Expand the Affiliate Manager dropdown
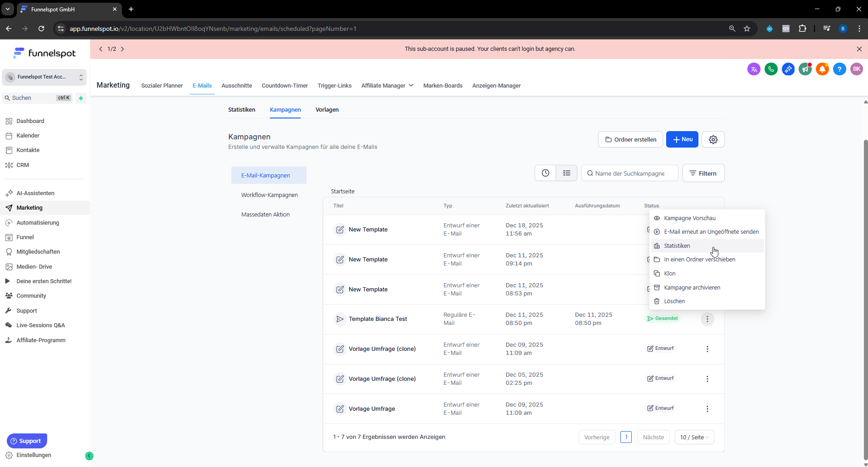Image resolution: width=868 pixels, height=467 pixels. tap(387, 85)
